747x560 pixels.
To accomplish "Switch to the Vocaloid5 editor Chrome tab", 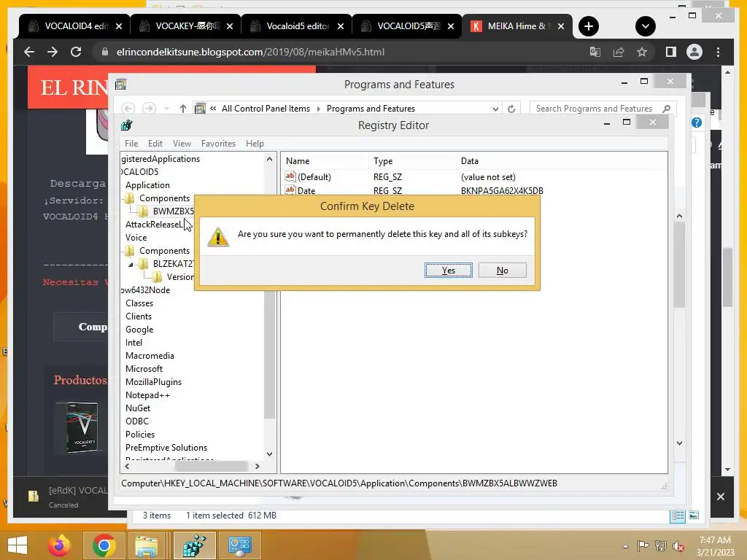I will [x=297, y=26].
